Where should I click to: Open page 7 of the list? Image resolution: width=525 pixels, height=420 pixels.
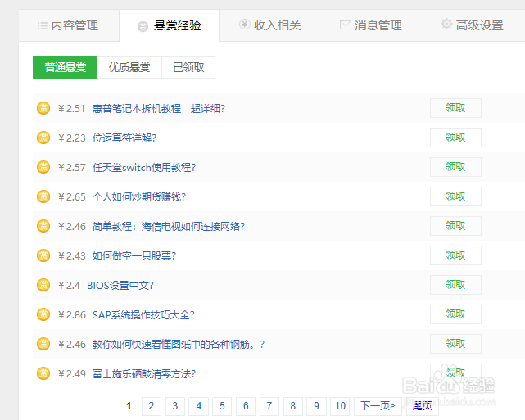pyautogui.click(x=269, y=406)
